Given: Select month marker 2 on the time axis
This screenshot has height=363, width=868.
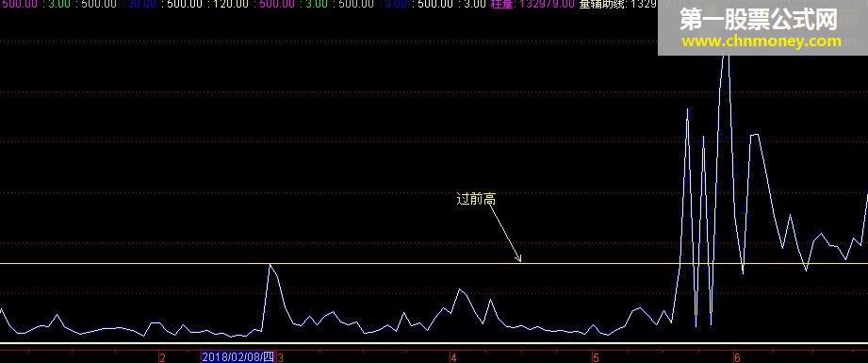Looking at the screenshot, I should [x=162, y=358].
